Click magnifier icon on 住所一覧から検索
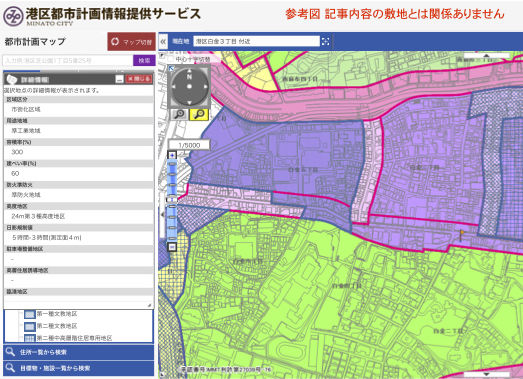Image resolution: width=523 pixels, height=379 pixels. pyautogui.click(x=11, y=352)
